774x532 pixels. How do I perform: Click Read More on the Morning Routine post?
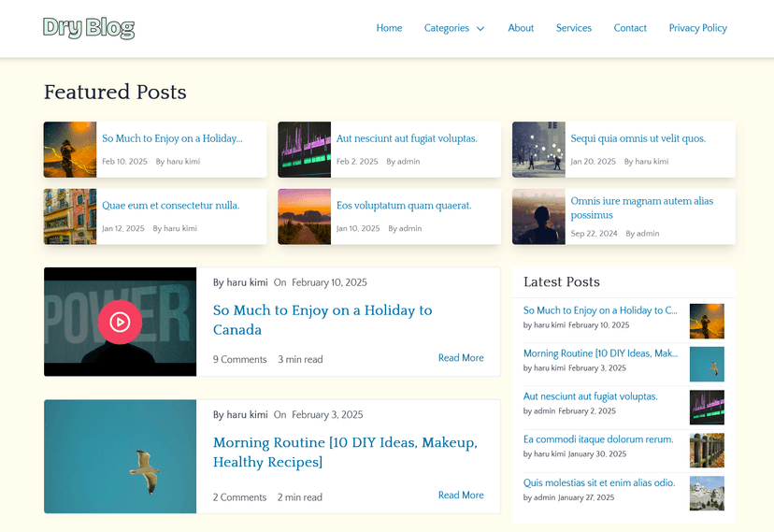click(461, 495)
